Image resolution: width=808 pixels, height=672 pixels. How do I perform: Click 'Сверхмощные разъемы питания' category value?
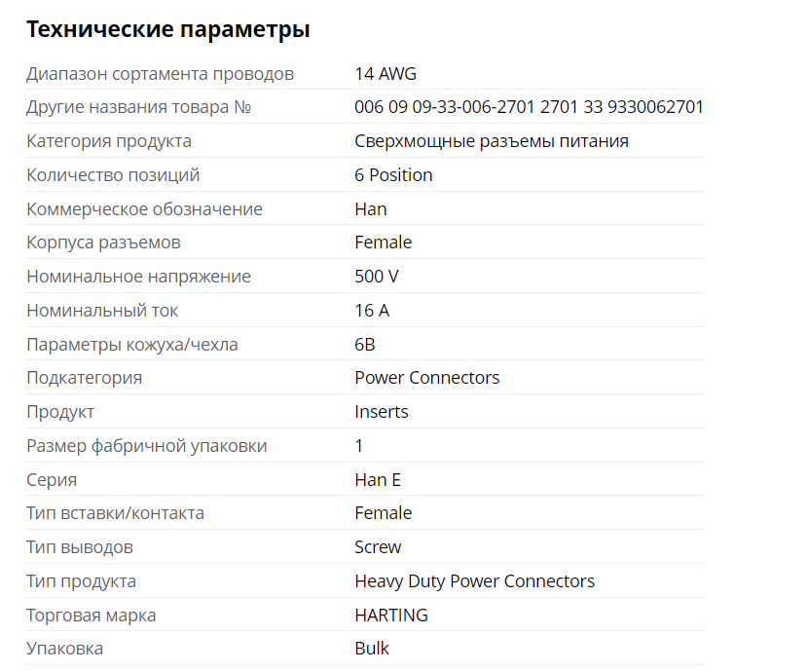(x=491, y=141)
